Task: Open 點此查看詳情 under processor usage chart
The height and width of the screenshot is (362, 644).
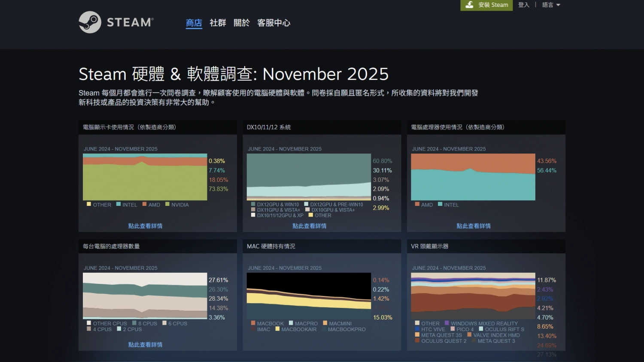Action: click(474, 226)
